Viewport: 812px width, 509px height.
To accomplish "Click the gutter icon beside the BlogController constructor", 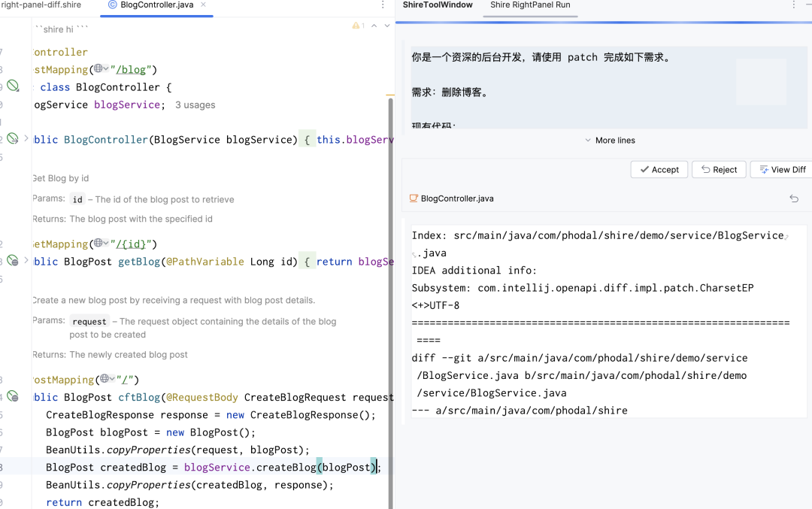I will [x=13, y=139].
